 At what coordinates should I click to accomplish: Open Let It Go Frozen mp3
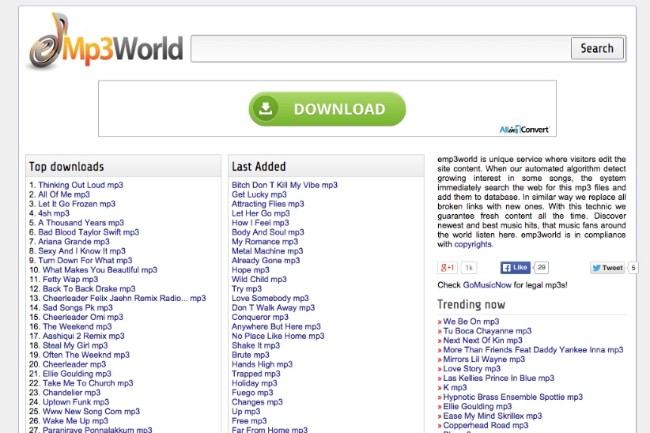77,204
